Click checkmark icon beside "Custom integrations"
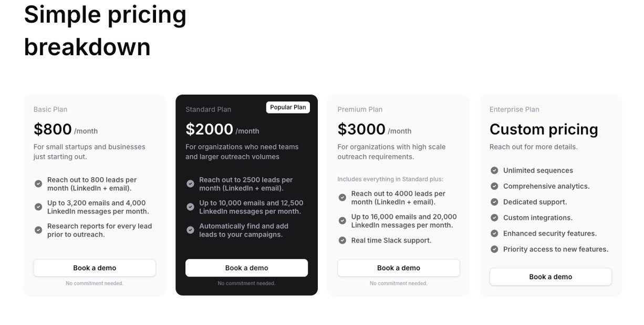This screenshot has width=644, height=325. tap(494, 218)
